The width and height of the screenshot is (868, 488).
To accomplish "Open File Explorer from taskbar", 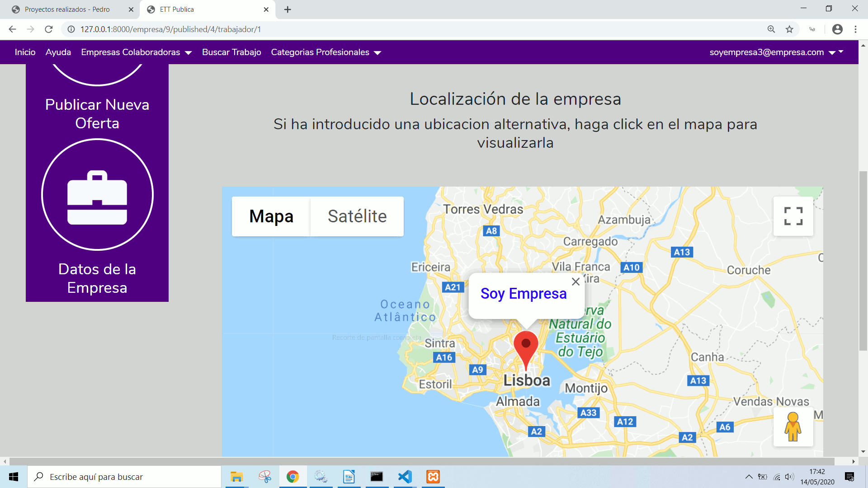I will click(236, 477).
